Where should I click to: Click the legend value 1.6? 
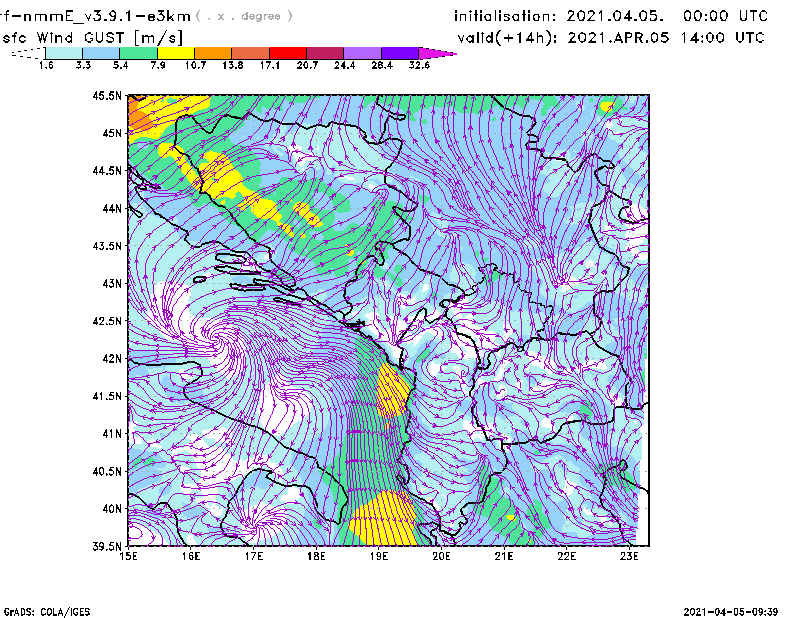(46, 65)
